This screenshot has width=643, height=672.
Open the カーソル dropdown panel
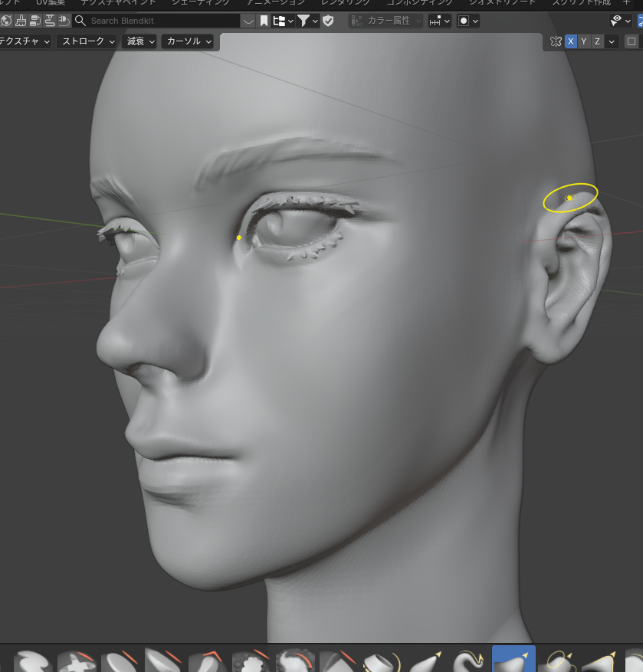coord(188,41)
